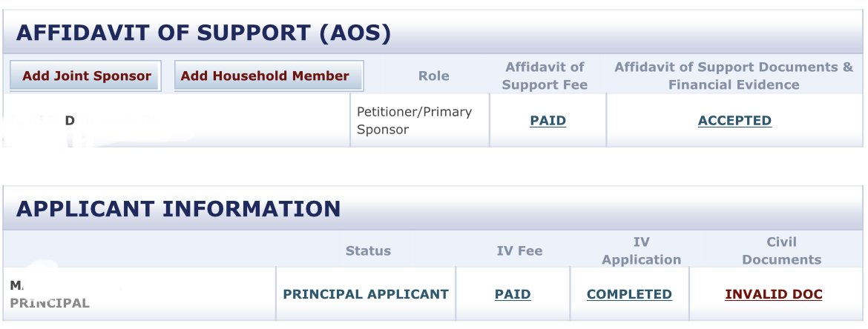Click the Add Joint Sponsor button

point(86,76)
